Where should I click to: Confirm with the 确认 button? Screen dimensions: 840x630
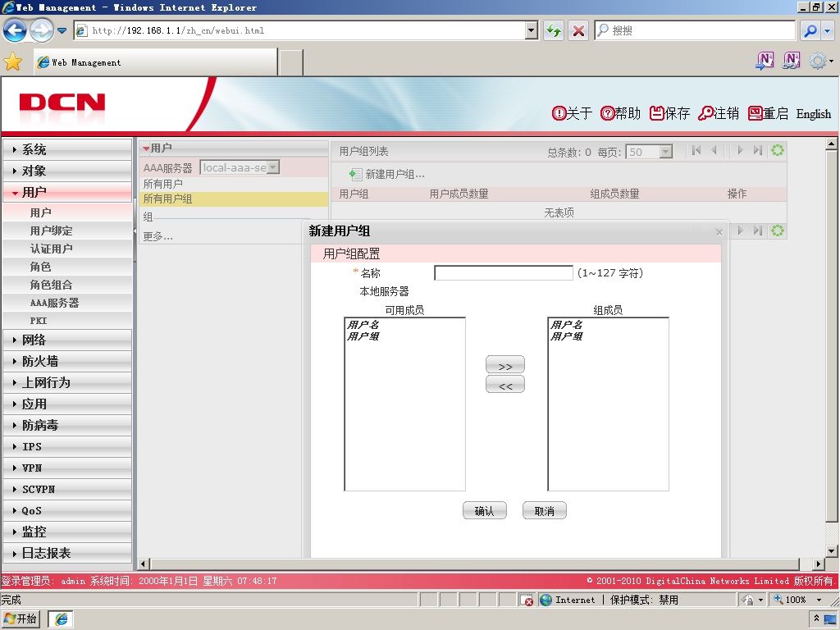click(x=484, y=510)
